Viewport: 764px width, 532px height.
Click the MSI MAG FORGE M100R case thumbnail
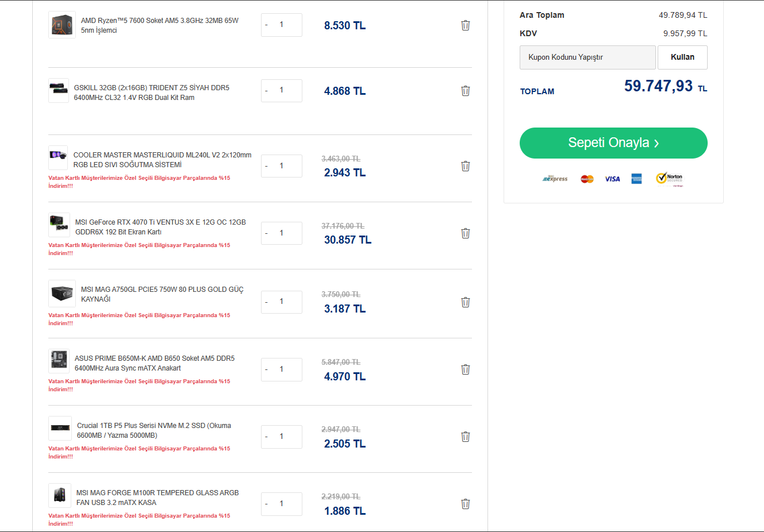pos(60,495)
